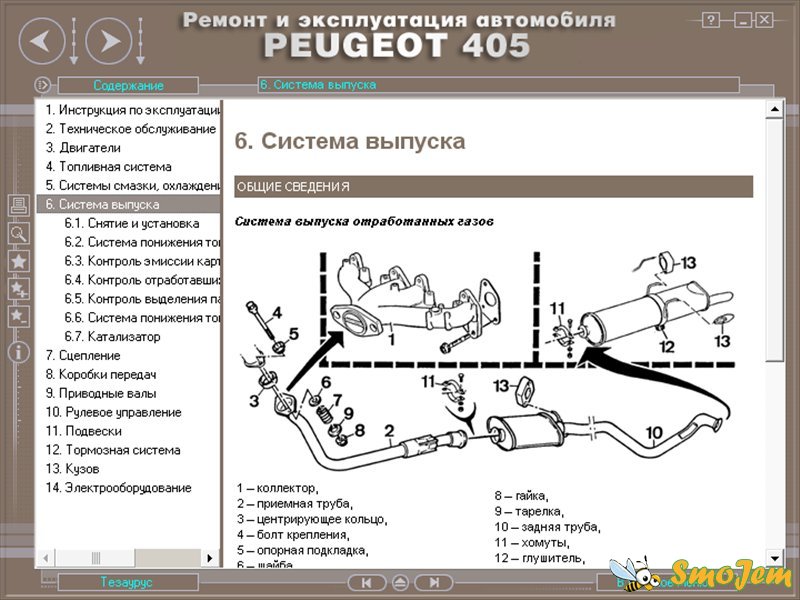The height and width of the screenshot is (600, 800).
Task: Click legend text '10 – задняя труба,'
Action: click(x=547, y=527)
